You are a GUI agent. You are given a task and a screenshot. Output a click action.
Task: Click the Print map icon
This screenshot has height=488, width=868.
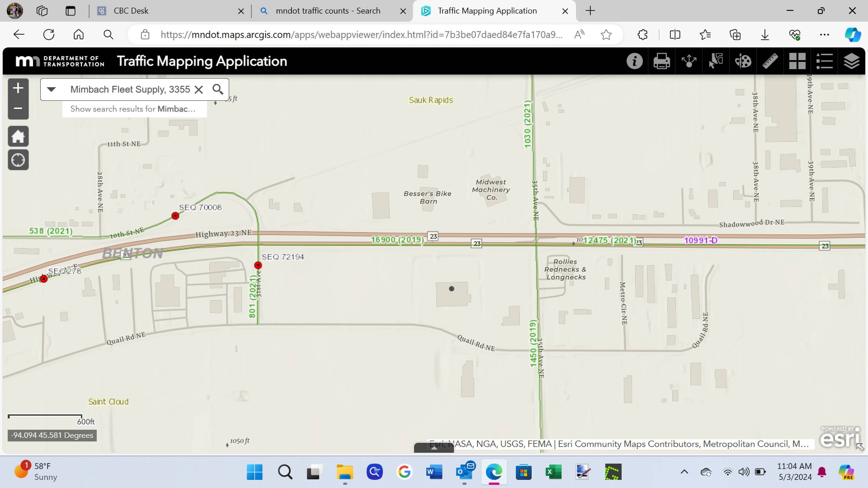pos(661,61)
